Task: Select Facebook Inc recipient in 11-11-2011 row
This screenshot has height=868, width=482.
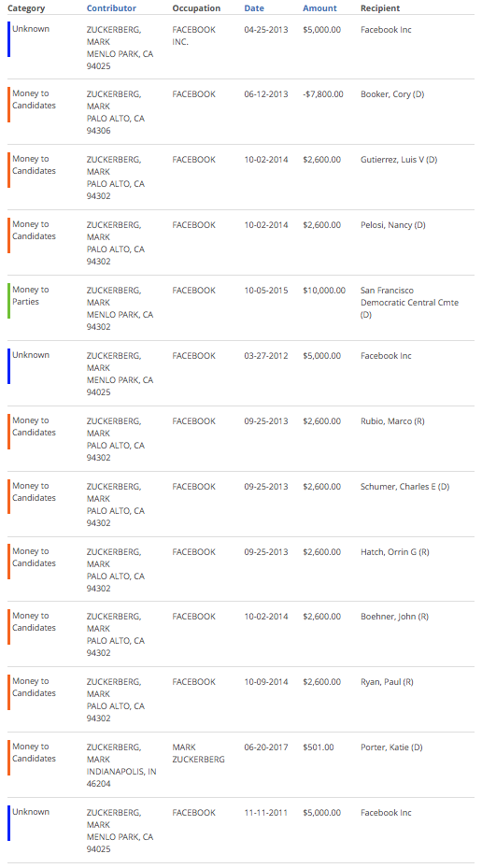Action: pos(386,813)
